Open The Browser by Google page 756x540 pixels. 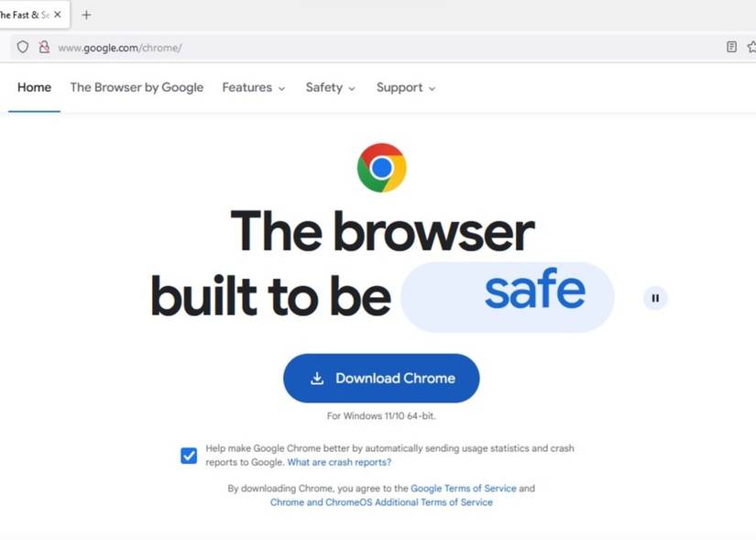[137, 87]
